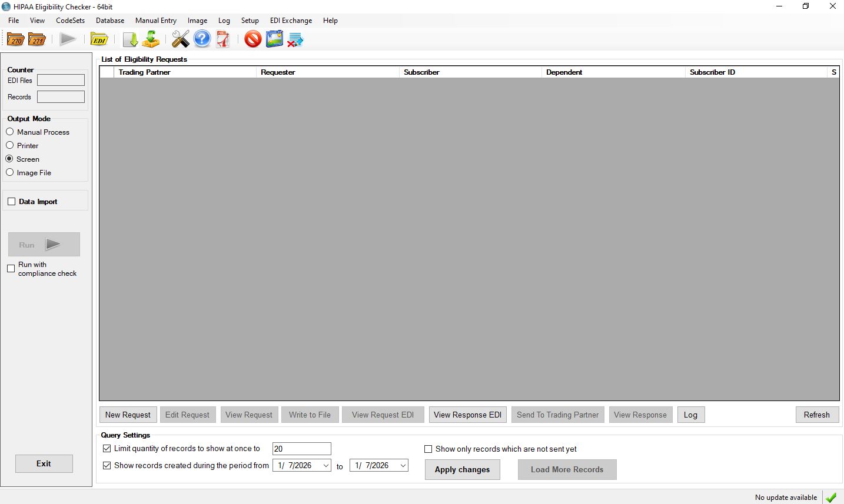The width and height of the screenshot is (844, 504).
Task: Open the 271 folder toolbar icon
Action: coord(37,39)
